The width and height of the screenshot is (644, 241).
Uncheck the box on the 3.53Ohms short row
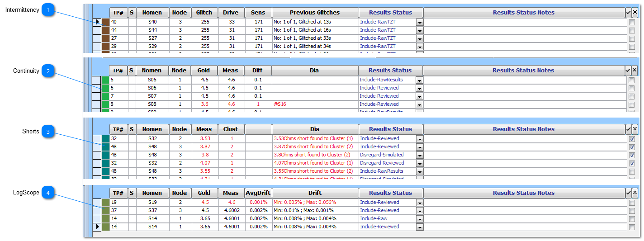pyautogui.click(x=632, y=139)
